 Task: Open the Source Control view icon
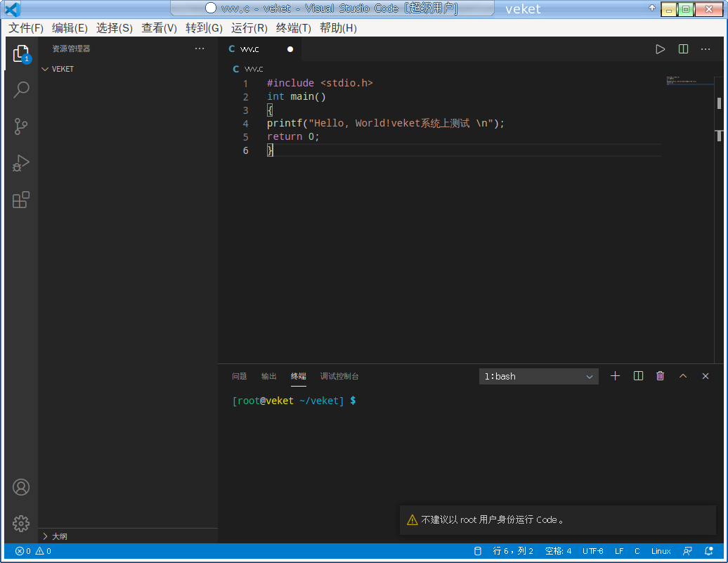tap(21, 127)
